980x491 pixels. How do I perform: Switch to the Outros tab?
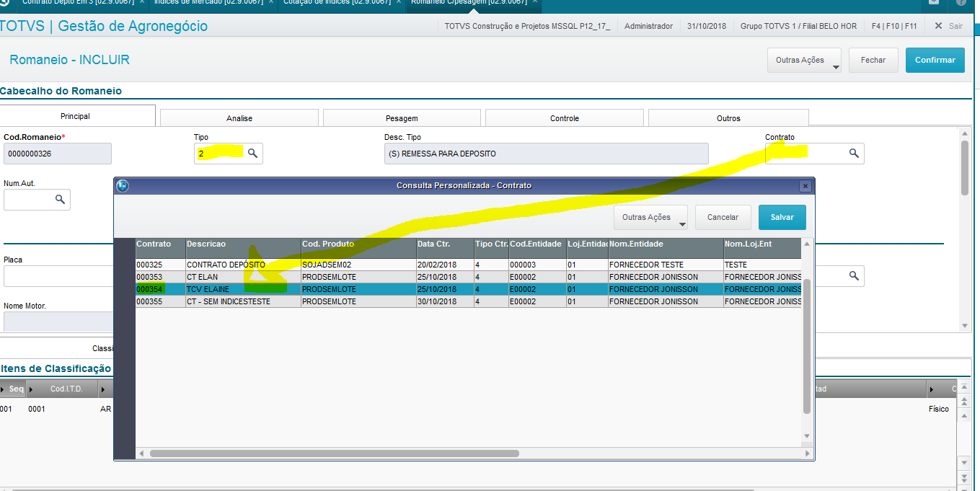[x=728, y=118]
